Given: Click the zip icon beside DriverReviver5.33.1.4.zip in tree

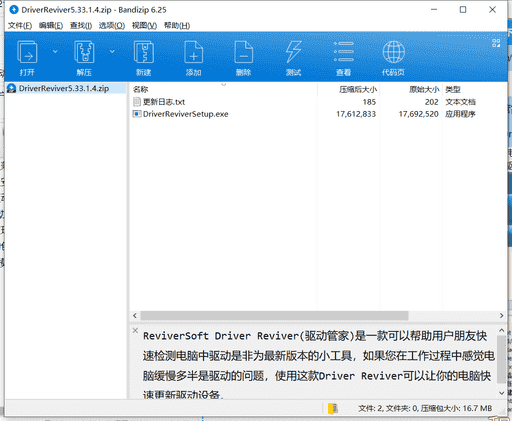Looking at the screenshot, I should 12,88.
